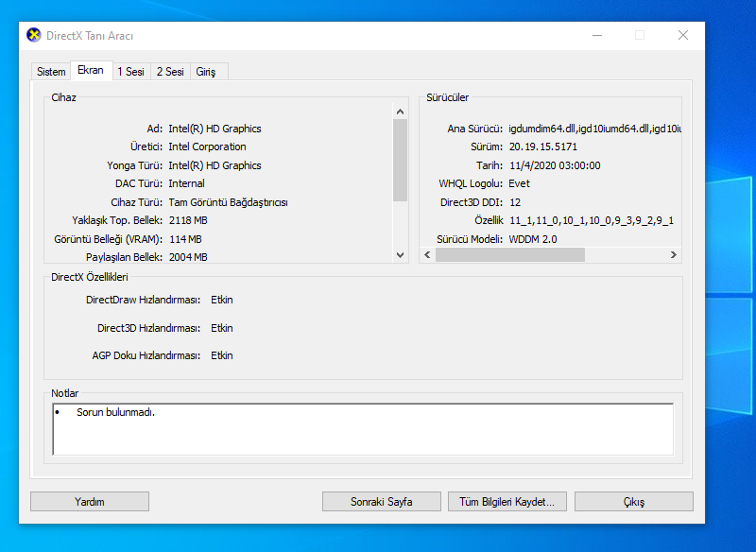Click the Özellik levels 11_1,11_0 value
This screenshot has width=756, height=552.
click(x=592, y=220)
